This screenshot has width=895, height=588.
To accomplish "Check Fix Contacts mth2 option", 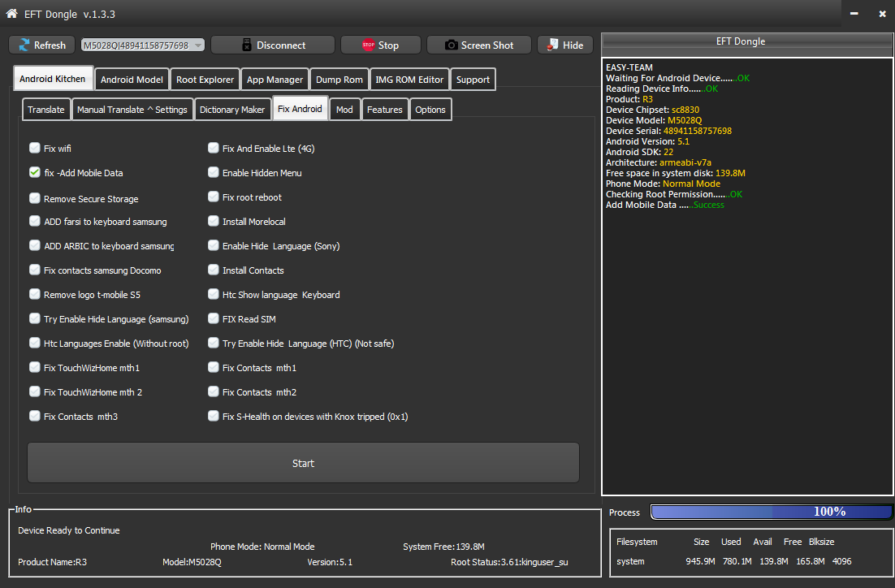I will tap(214, 391).
